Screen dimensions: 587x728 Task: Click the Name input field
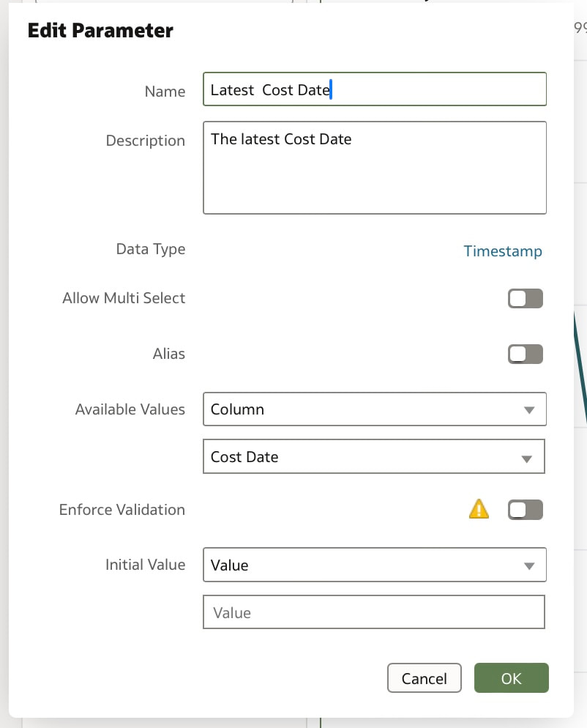tap(375, 89)
